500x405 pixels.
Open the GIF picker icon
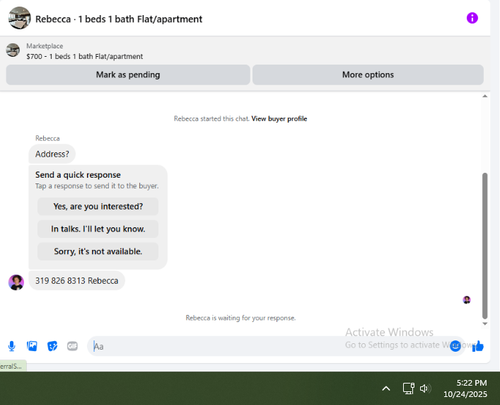coord(72,346)
